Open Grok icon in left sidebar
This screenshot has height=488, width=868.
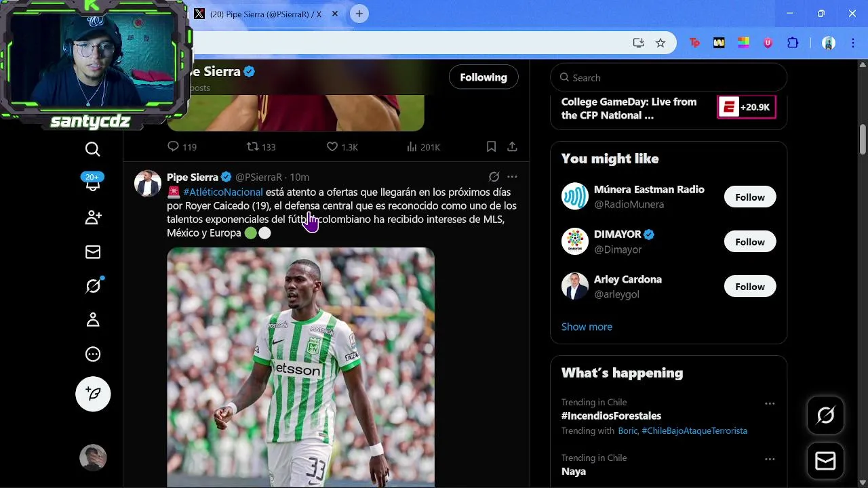[x=93, y=286]
